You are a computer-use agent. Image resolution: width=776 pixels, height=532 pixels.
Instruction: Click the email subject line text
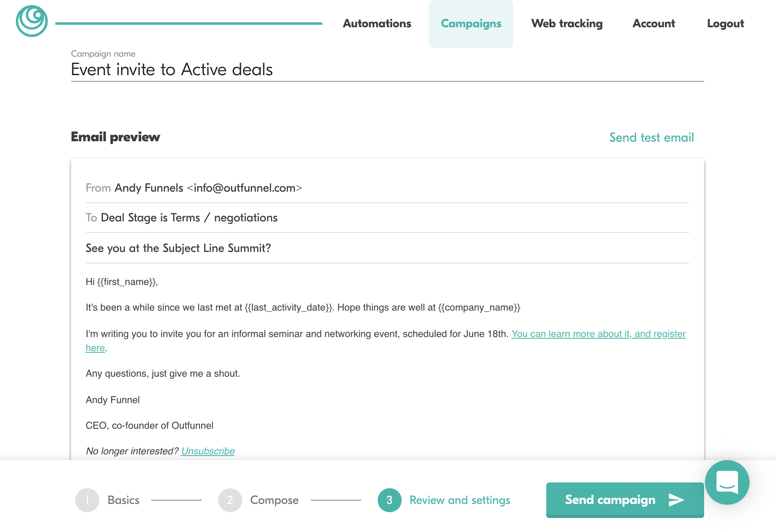point(178,248)
